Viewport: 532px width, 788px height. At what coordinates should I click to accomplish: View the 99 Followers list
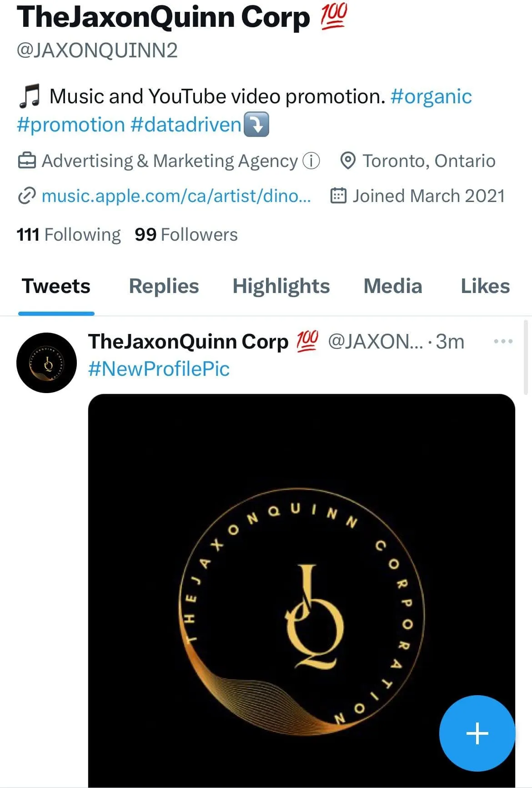[x=186, y=235]
